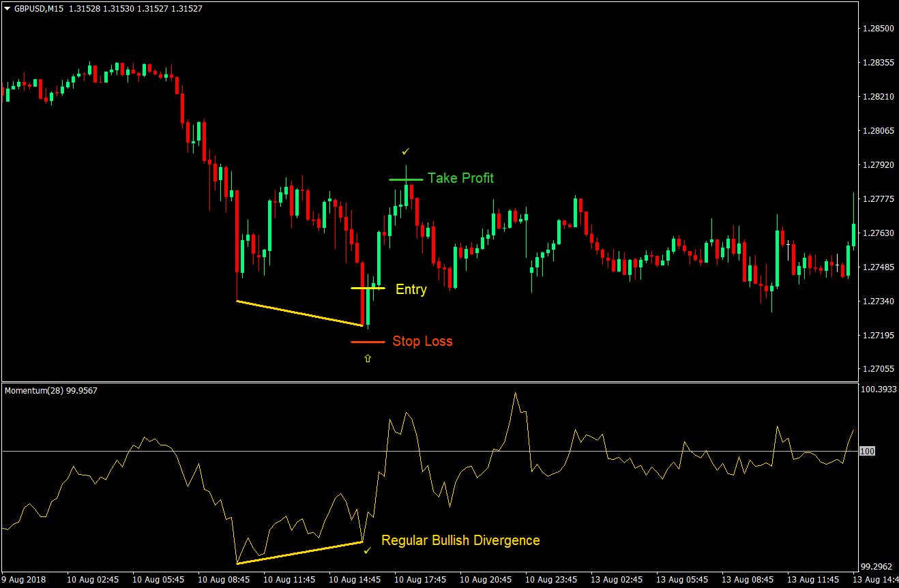Expand the chart symbol dropdown triangle
Image resolution: width=899 pixels, height=588 pixels.
pos(7,10)
